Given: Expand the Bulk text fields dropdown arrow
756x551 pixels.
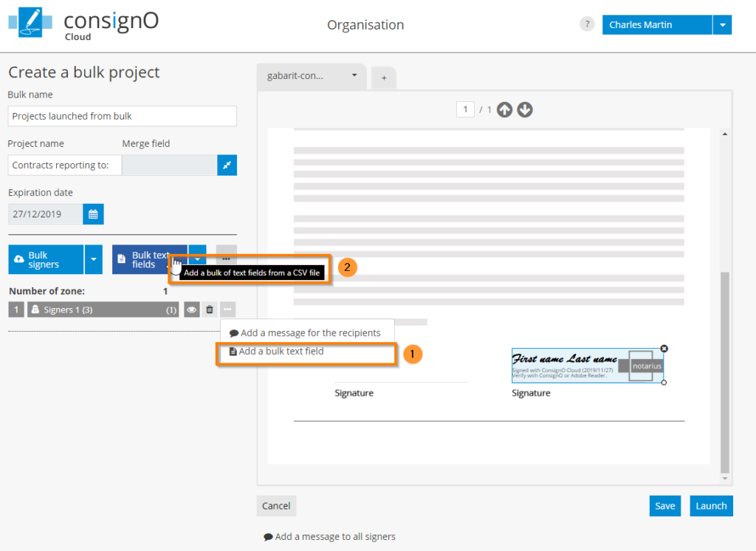Looking at the screenshot, I should coord(197,259).
